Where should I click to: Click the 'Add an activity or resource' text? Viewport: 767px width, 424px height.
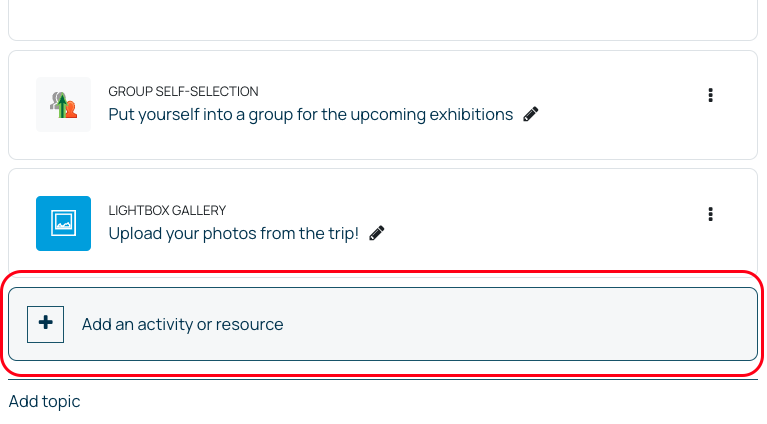(x=182, y=324)
